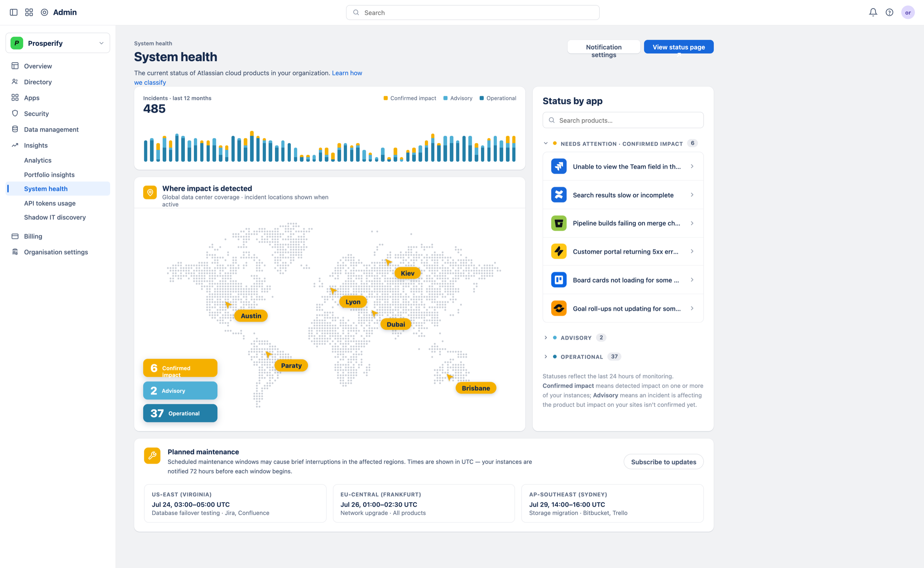Focus the Search products field
The height and width of the screenshot is (568, 924).
pos(623,120)
